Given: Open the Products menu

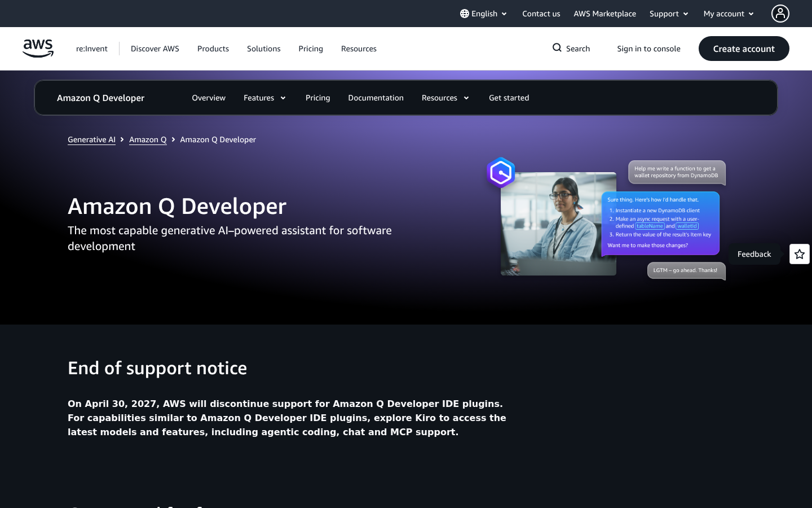Looking at the screenshot, I should pyautogui.click(x=213, y=49).
